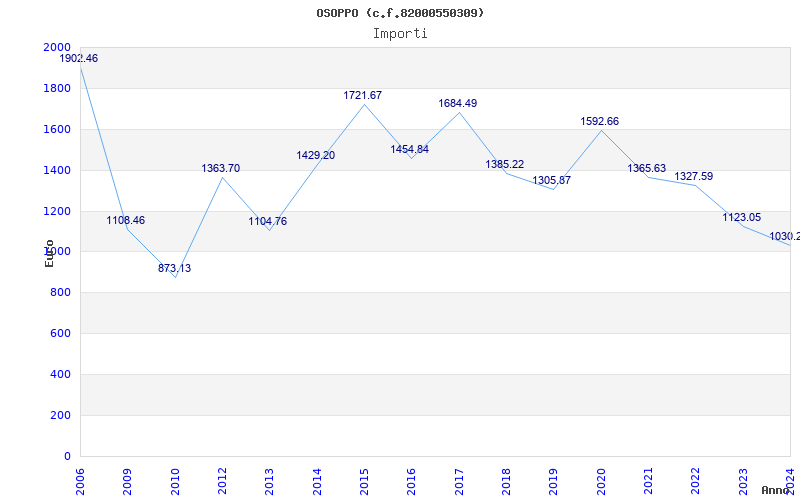Click year 2017 on x-axis
This screenshot has width=800, height=500.
coord(459,481)
